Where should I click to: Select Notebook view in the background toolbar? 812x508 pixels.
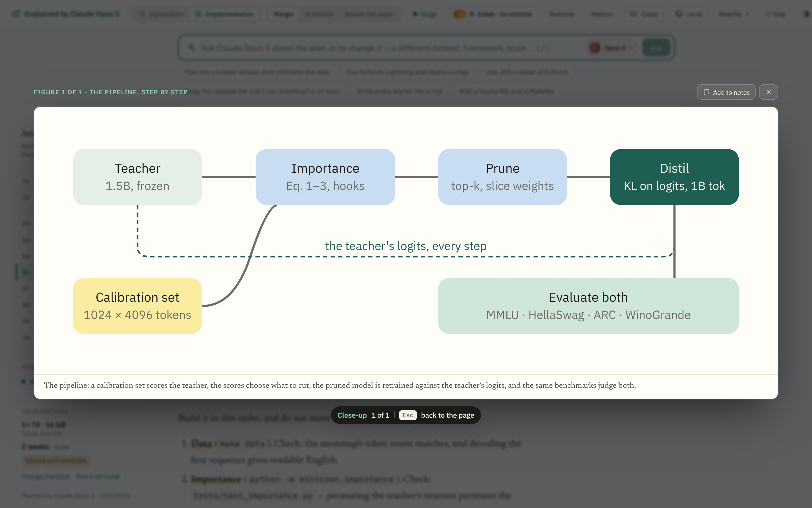(x=319, y=14)
